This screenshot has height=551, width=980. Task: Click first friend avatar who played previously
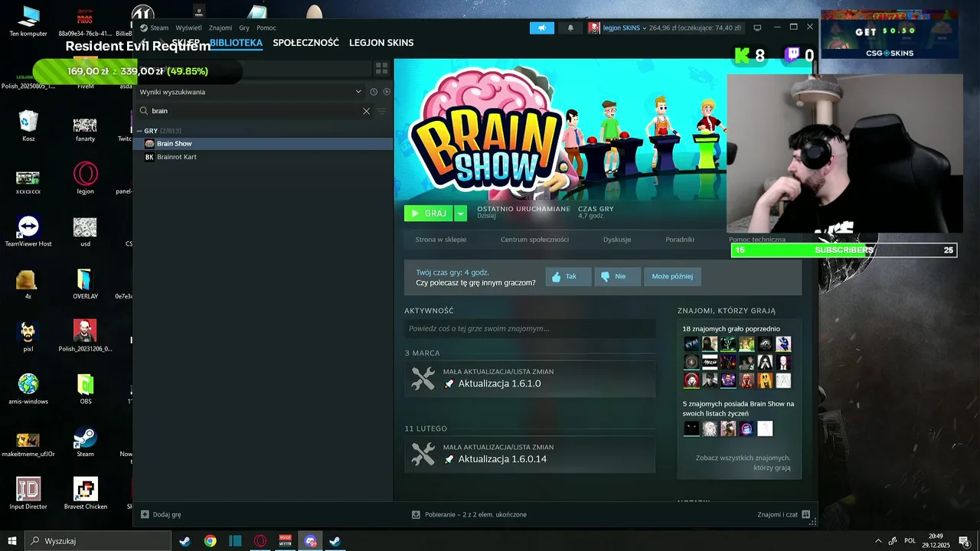tap(691, 344)
